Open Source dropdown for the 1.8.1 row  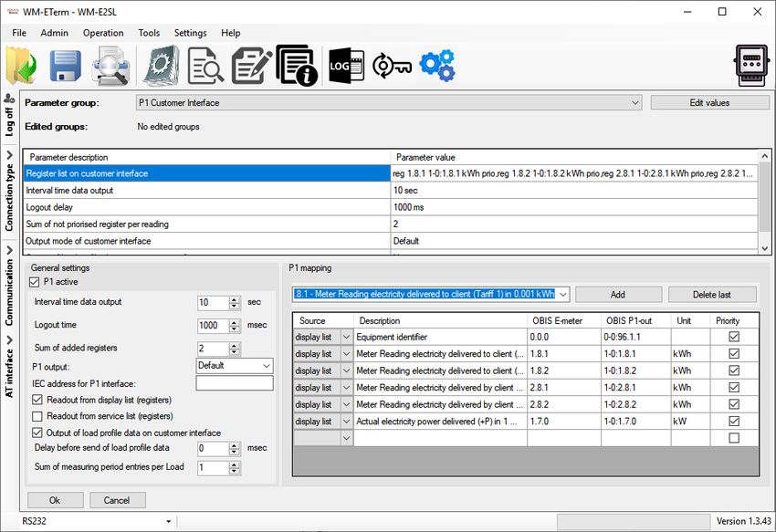[346, 354]
